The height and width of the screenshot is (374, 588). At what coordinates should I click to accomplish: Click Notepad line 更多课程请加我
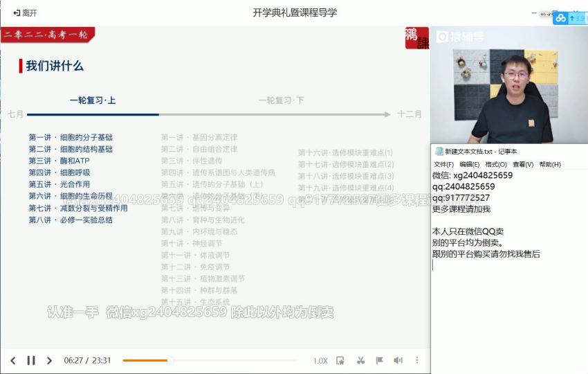point(461,209)
